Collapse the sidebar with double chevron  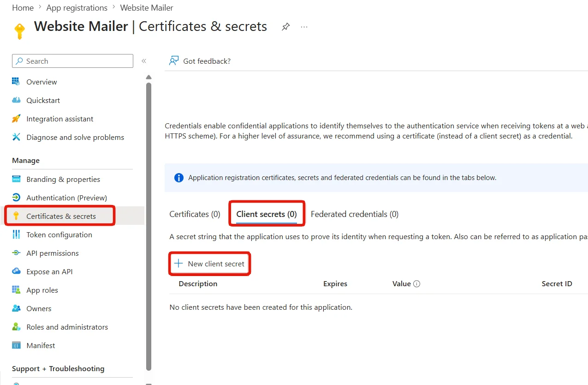tap(144, 61)
